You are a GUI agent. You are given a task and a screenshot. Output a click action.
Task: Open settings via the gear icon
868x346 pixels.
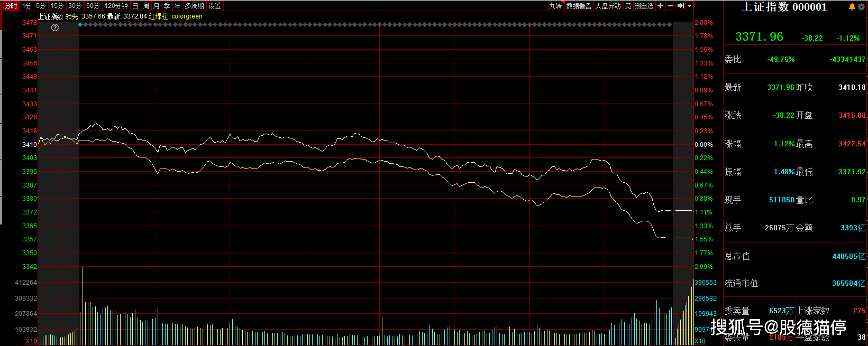click(861, 7)
